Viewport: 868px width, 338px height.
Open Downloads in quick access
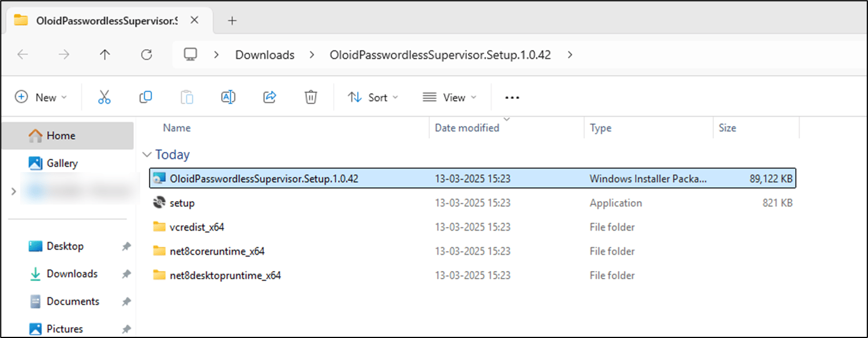[x=72, y=274]
